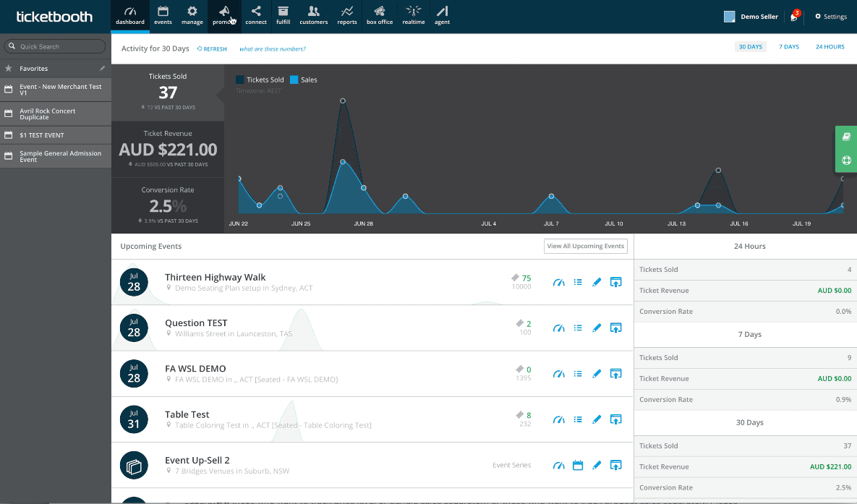Viewport: 857px width, 504px height.
Task: Open the Settings menu
Action: pos(830,17)
